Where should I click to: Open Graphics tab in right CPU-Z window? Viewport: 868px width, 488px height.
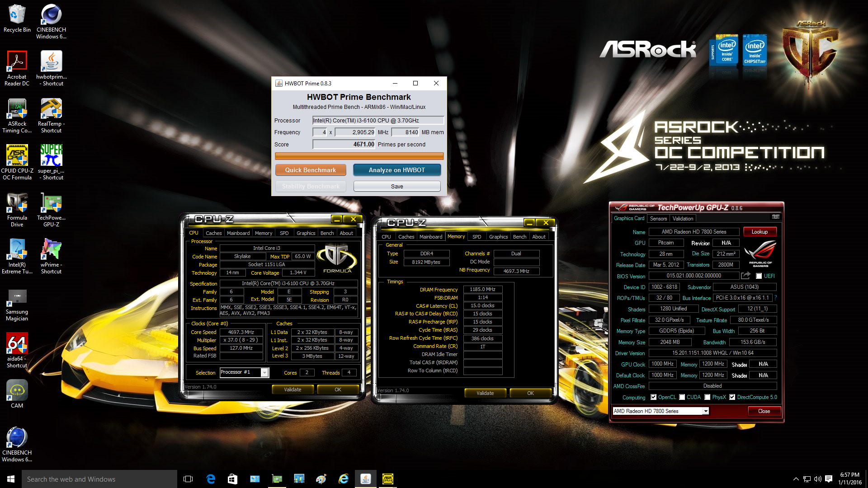click(x=498, y=237)
